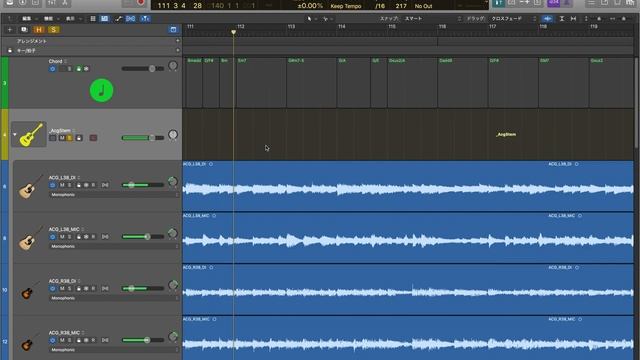The height and width of the screenshot is (360, 640).
Task: Expand the アレンジメント arrangement global track
Action: [x=178, y=41]
